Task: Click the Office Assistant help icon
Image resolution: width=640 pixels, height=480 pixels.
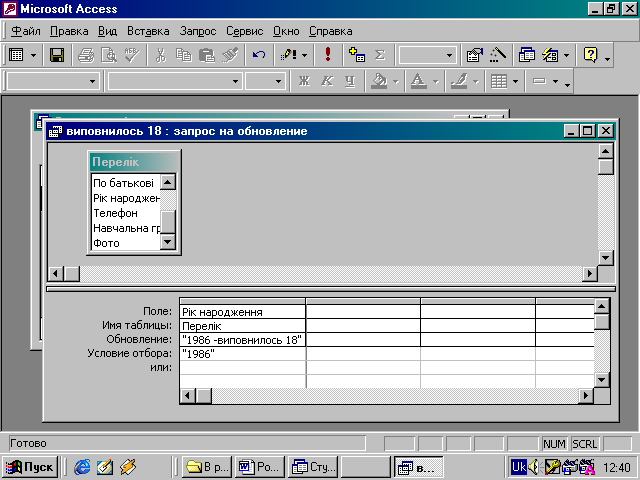Action: coord(591,55)
